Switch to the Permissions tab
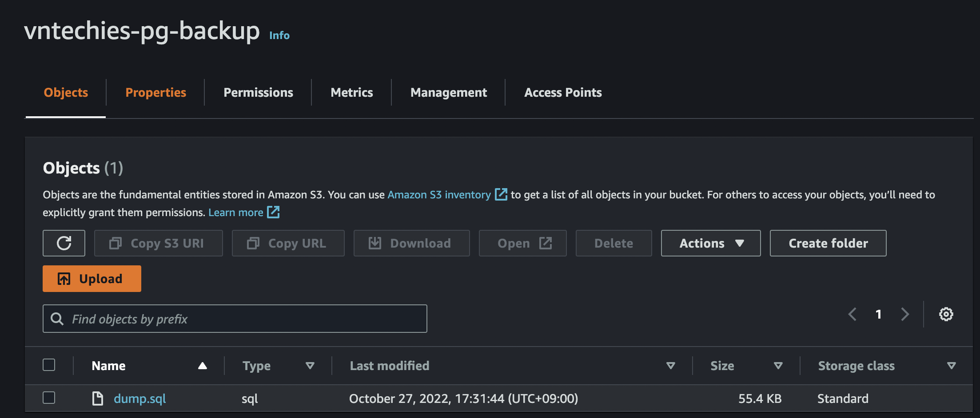 258,92
